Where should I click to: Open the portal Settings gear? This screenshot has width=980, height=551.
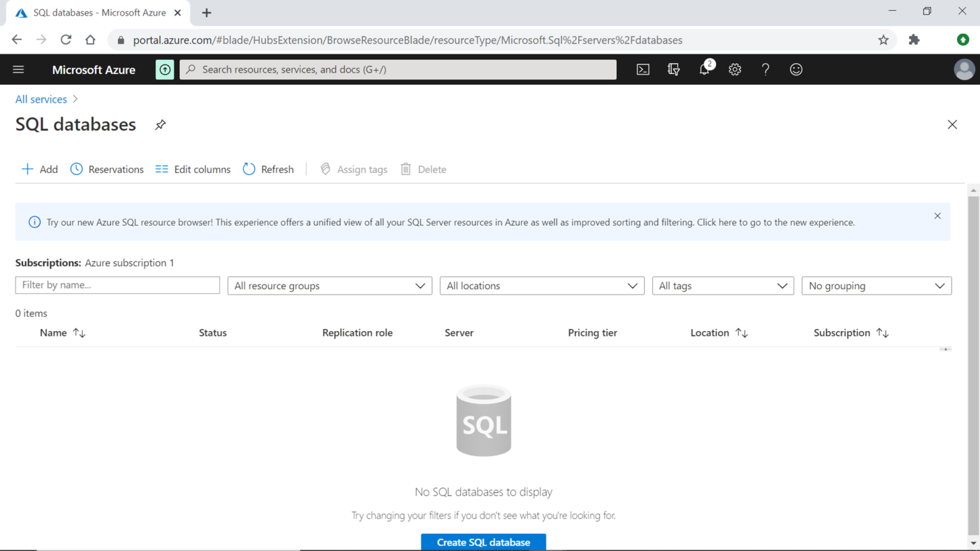(x=734, y=70)
